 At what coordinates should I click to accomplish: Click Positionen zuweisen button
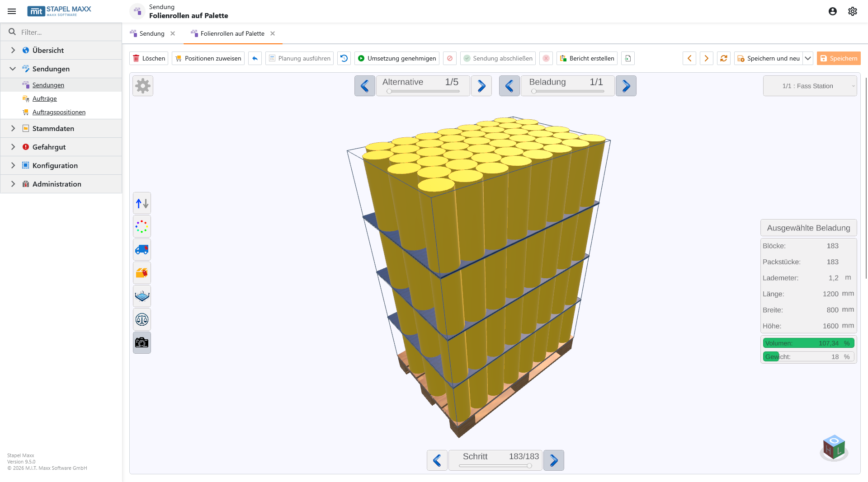point(208,58)
